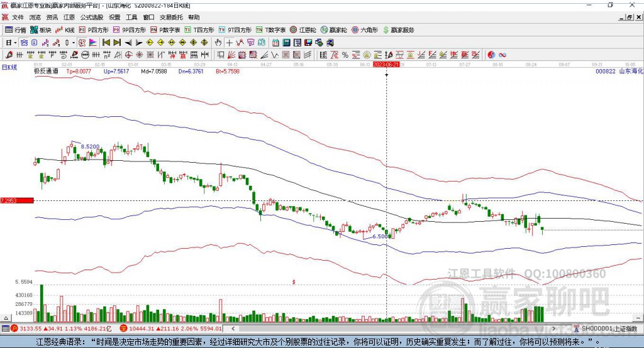Image resolution: width=644 pixels, height=348 pixels.
Task: Step chart left with black left arrow
Action: click(128, 43)
